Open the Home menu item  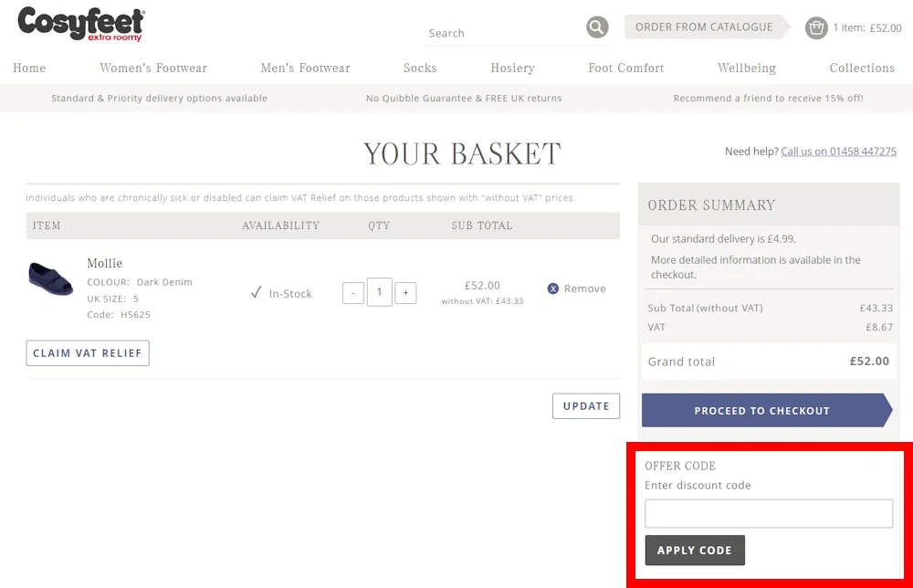click(x=29, y=68)
